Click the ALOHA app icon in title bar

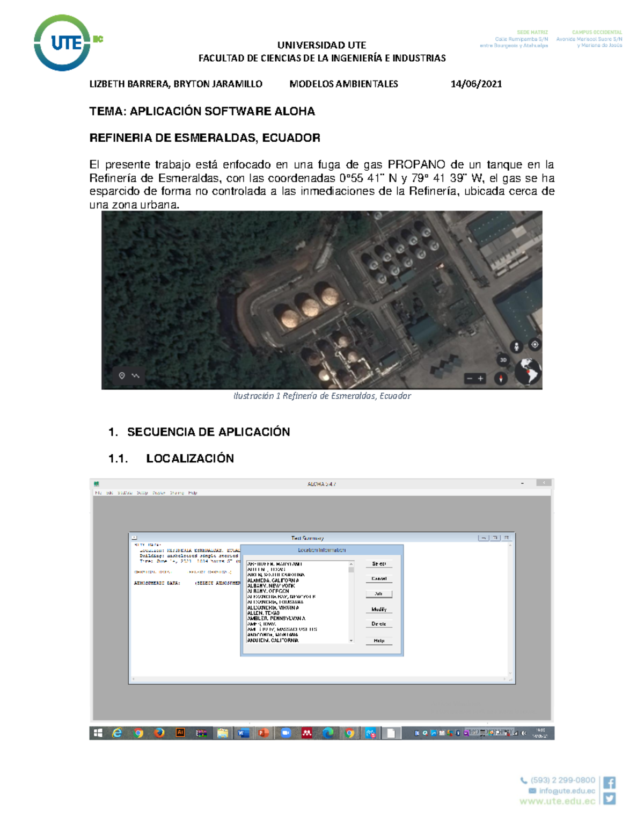97,484
